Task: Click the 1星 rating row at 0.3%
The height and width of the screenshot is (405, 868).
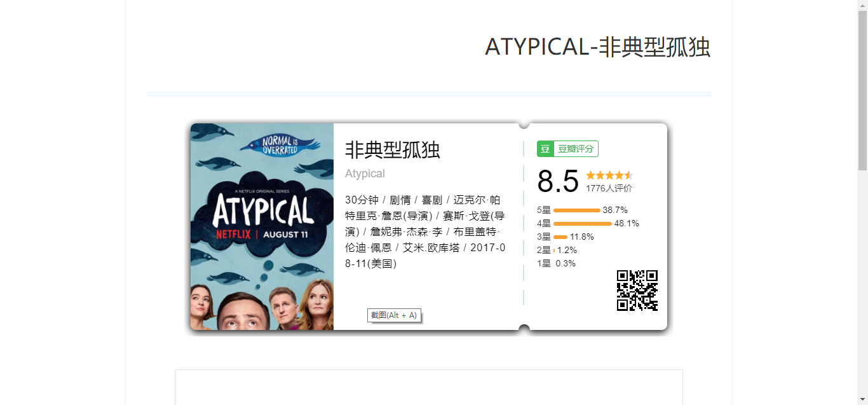Action: click(556, 264)
